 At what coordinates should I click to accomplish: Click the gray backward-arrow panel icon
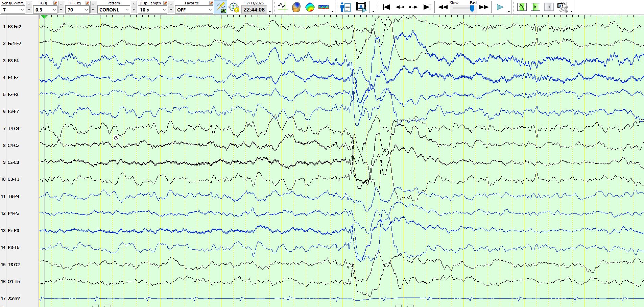pyautogui.click(x=549, y=7)
